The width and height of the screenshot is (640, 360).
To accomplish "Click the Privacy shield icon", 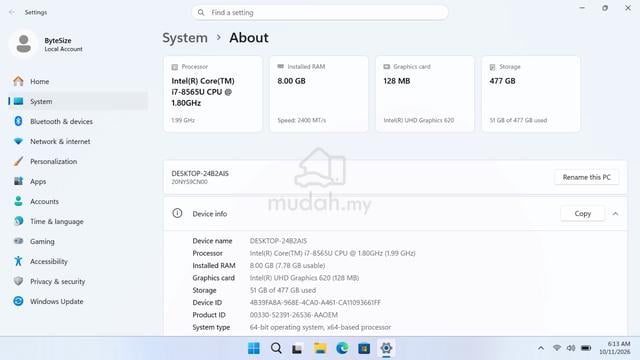I will [18, 281].
